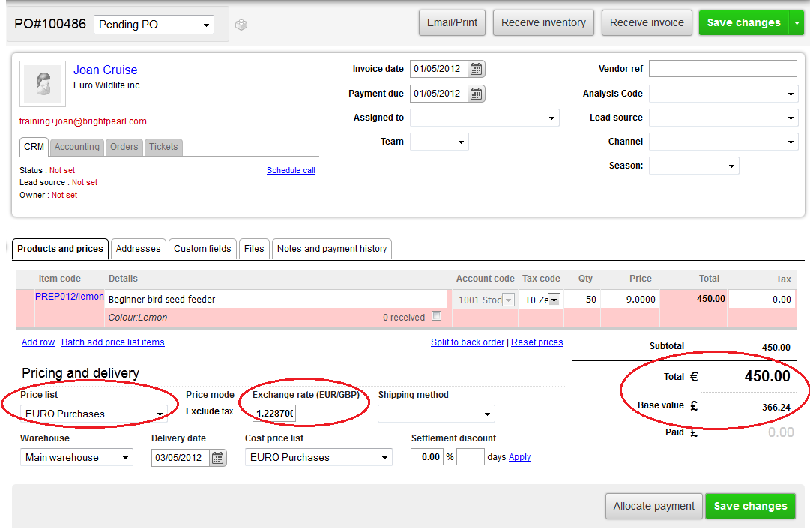Image resolution: width=810 pixels, height=532 pixels.
Task: Click the Qty field showing 50
Action: [582, 300]
